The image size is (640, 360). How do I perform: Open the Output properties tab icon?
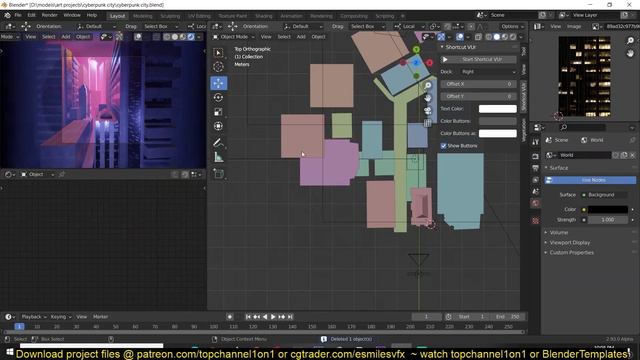tap(536, 168)
